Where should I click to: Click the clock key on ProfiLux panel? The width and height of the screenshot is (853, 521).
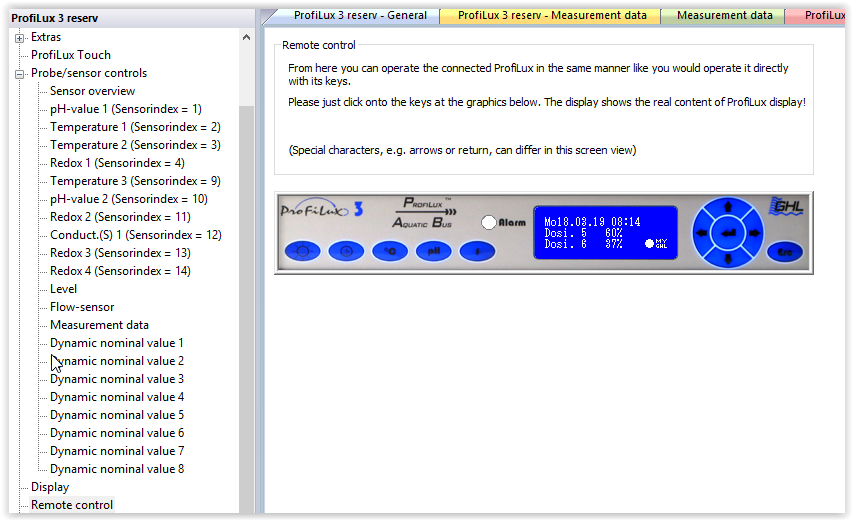coord(346,251)
